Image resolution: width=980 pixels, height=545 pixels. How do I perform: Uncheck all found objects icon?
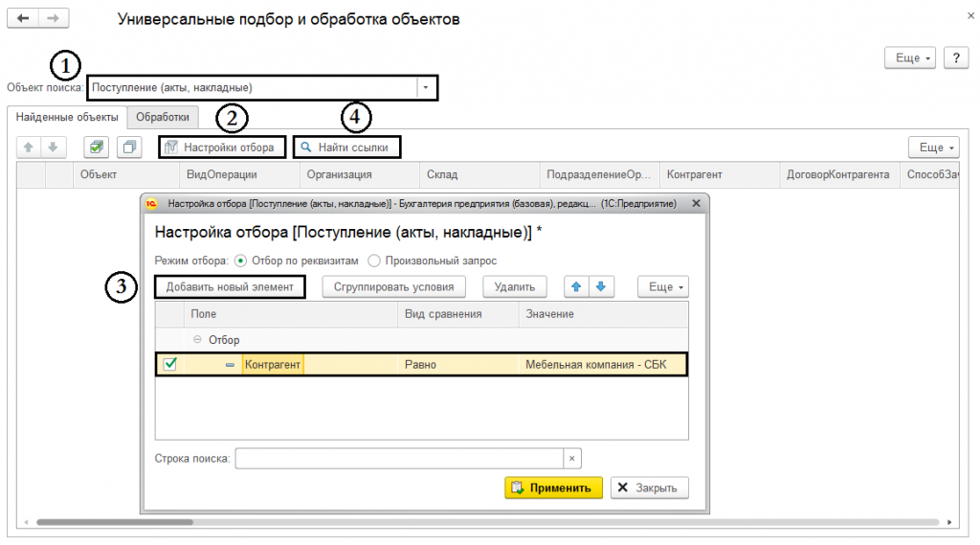tap(129, 148)
